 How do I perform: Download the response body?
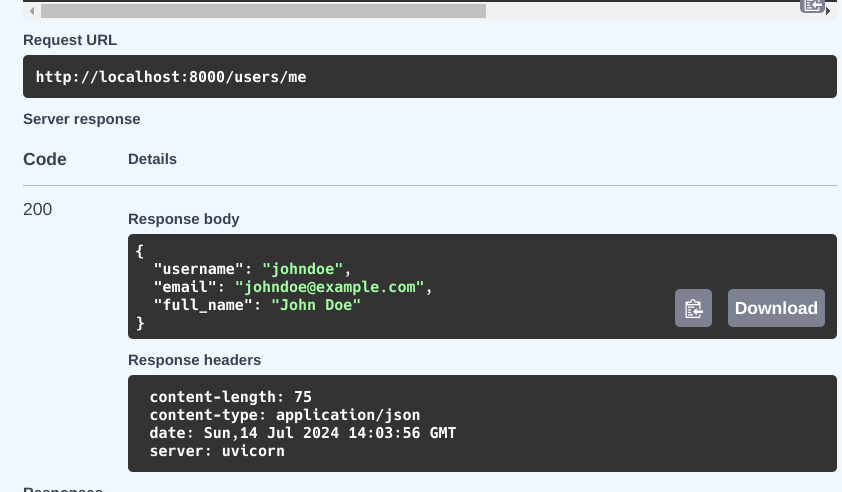pyautogui.click(x=776, y=308)
